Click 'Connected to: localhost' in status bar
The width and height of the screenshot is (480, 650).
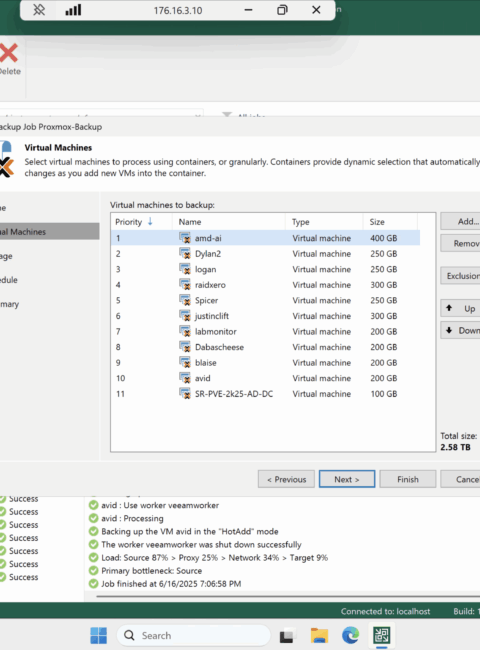385,611
